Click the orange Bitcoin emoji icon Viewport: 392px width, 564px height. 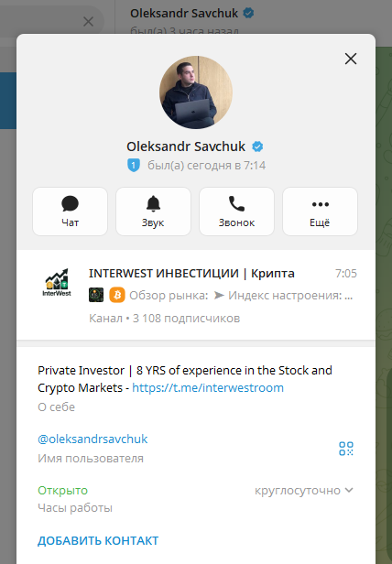[117, 295]
